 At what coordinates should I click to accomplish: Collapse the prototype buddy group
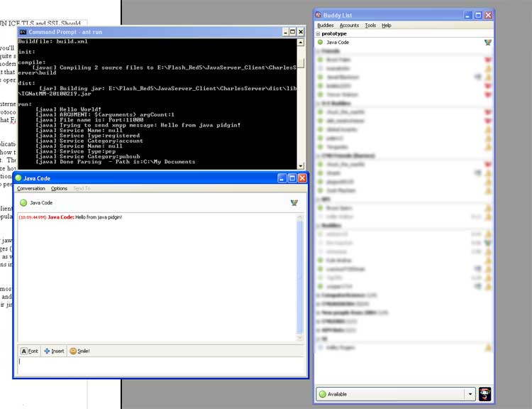pos(318,33)
